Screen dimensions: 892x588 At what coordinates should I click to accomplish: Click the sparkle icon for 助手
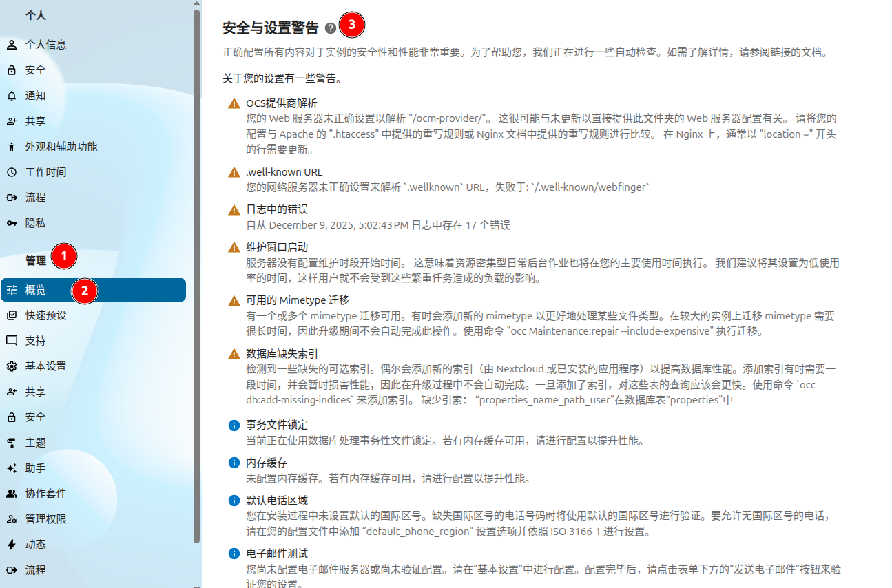(x=12, y=468)
